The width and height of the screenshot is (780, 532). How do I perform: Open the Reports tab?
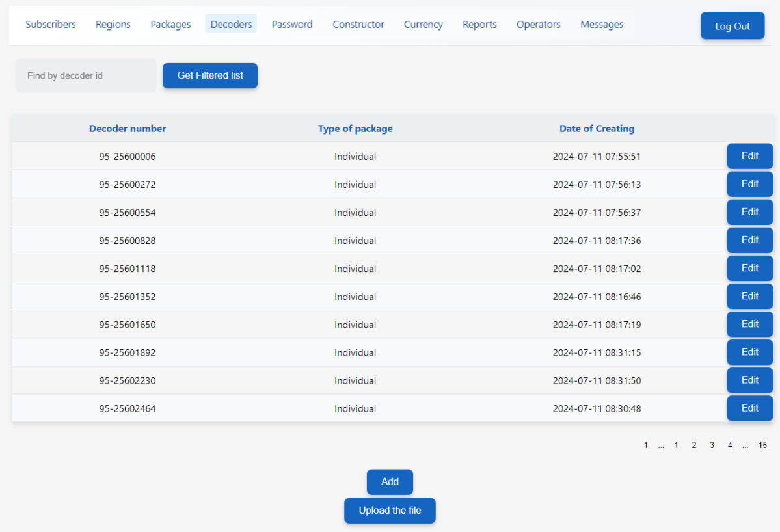point(479,25)
